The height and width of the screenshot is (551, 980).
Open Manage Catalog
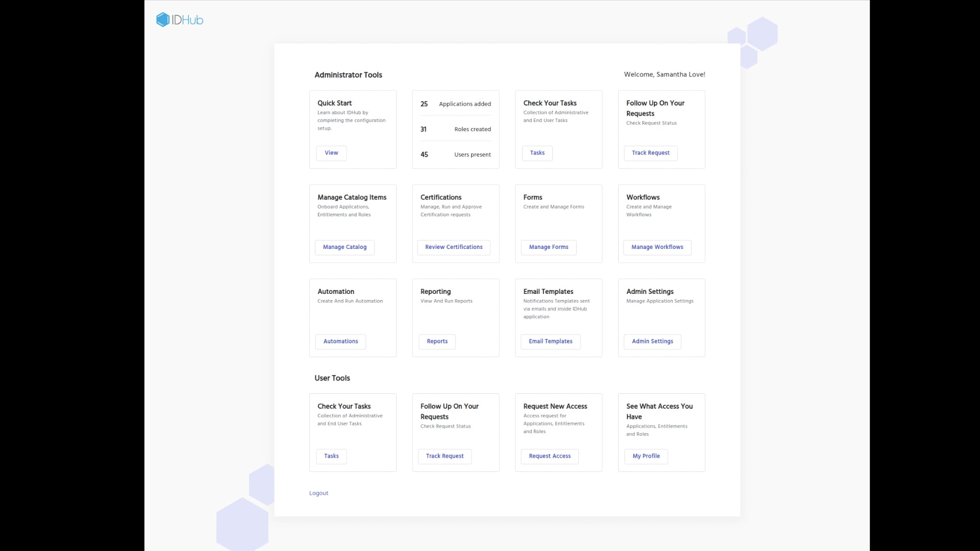(x=345, y=247)
